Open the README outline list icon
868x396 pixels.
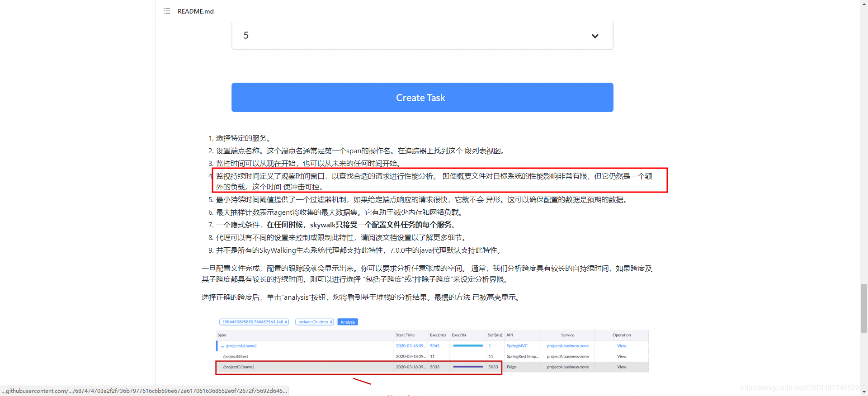167,11
